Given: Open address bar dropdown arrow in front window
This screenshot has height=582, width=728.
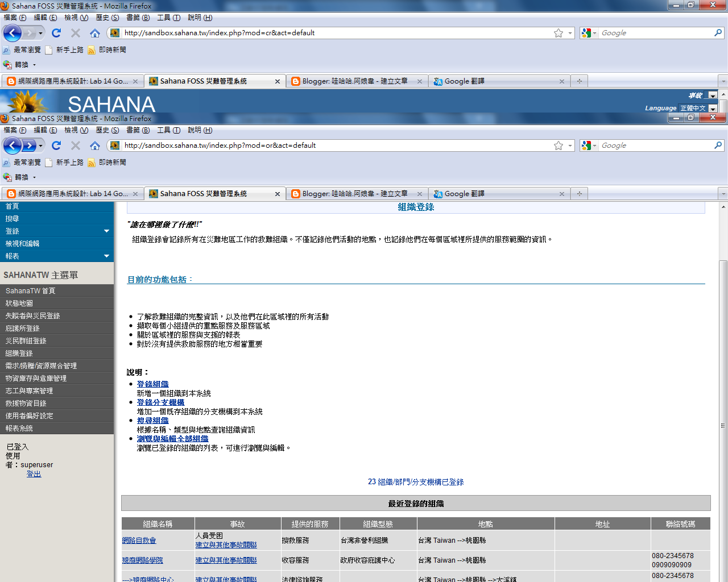Looking at the screenshot, I should 570,145.
